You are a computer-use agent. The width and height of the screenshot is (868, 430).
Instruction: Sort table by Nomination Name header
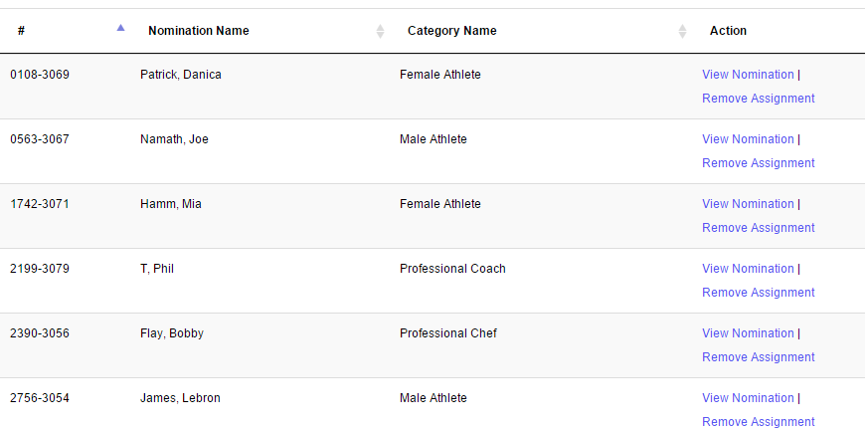tap(198, 31)
